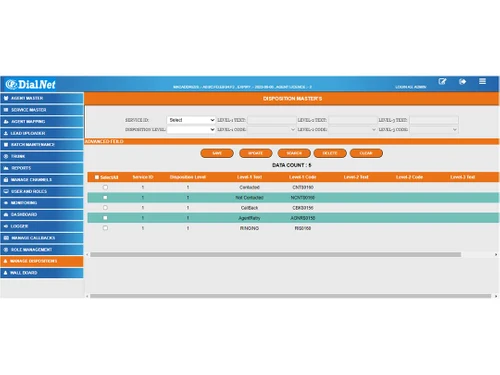Check the CallBack row checkbox
Viewport: 500px width, 375px height.
[105, 208]
